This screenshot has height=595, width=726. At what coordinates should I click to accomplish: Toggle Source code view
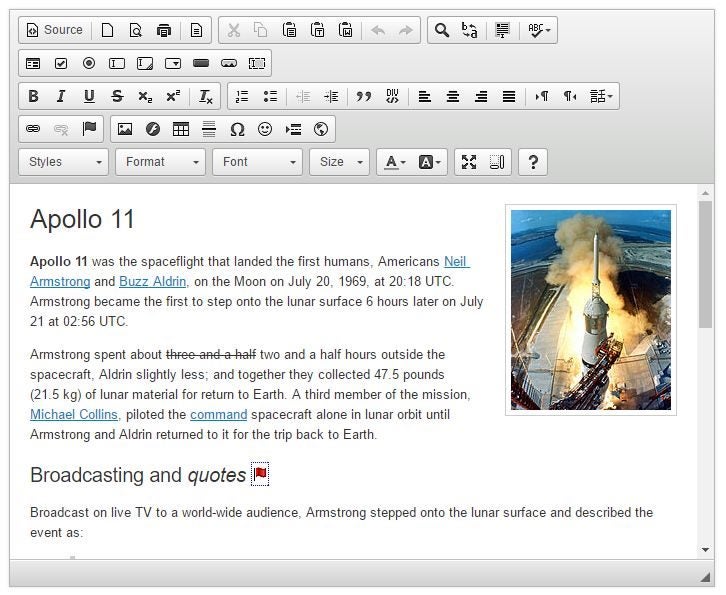(x=55, y=30)
